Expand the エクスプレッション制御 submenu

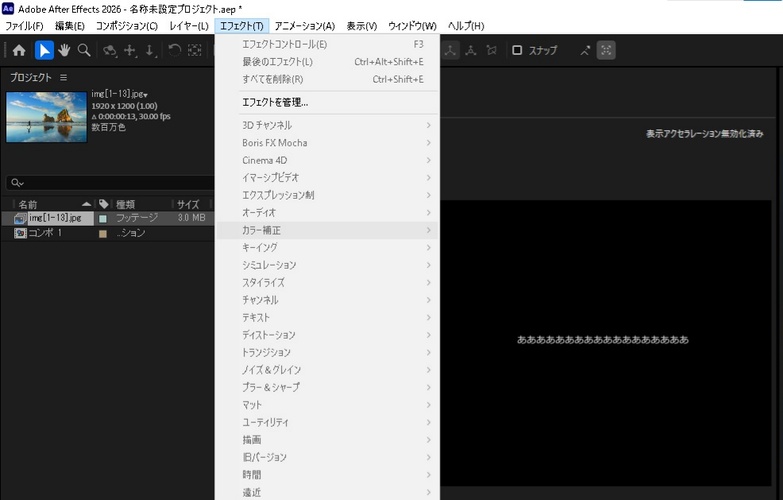click(x=327, y=195)
